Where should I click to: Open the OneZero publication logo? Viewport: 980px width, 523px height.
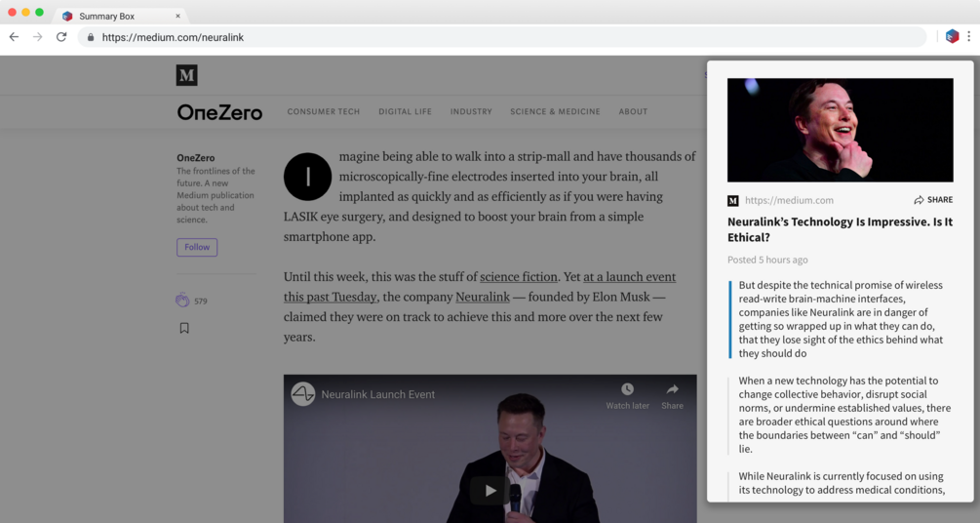[219, 112]
